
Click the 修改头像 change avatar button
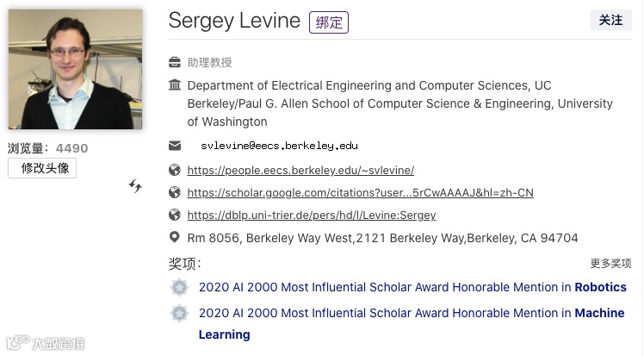(42, 168)
